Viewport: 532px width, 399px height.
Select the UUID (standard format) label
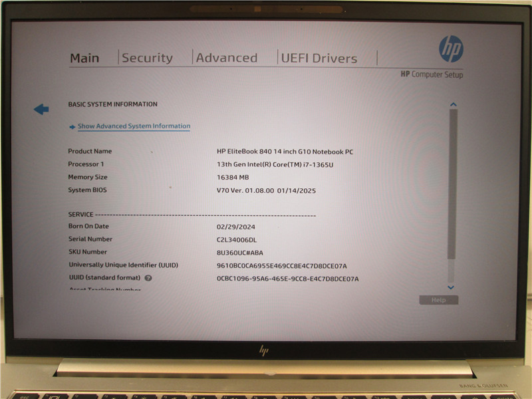point(104,277)
